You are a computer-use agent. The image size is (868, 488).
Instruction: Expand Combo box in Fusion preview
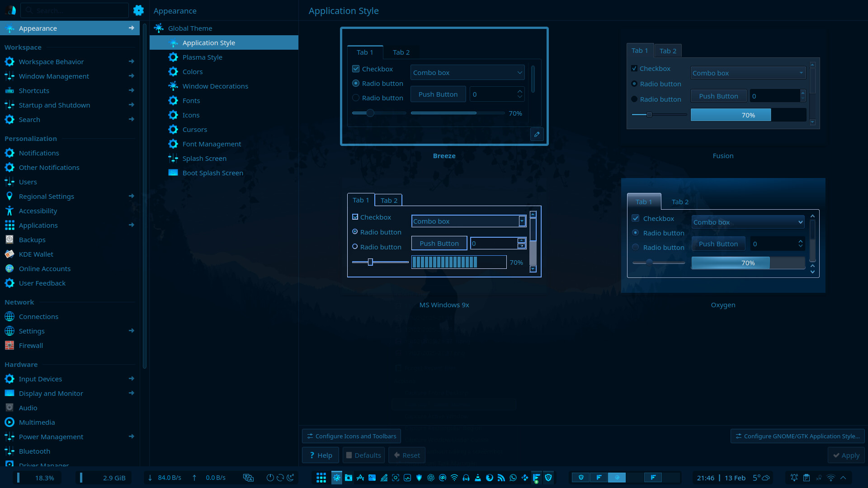click(x=748, y=73)
